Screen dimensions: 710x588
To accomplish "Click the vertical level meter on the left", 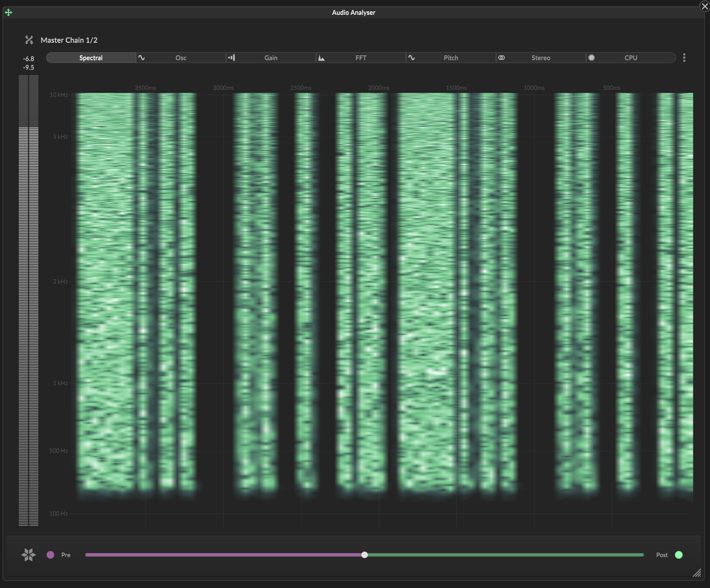I will point(28,305).
